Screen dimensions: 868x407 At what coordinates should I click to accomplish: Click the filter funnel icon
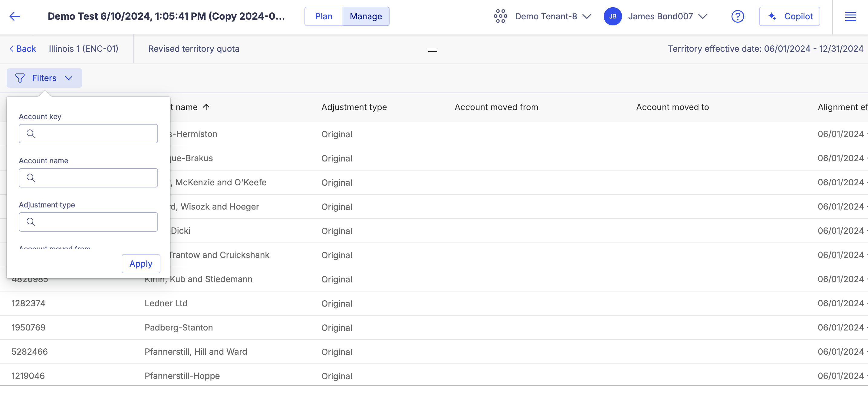click(20, 77)
